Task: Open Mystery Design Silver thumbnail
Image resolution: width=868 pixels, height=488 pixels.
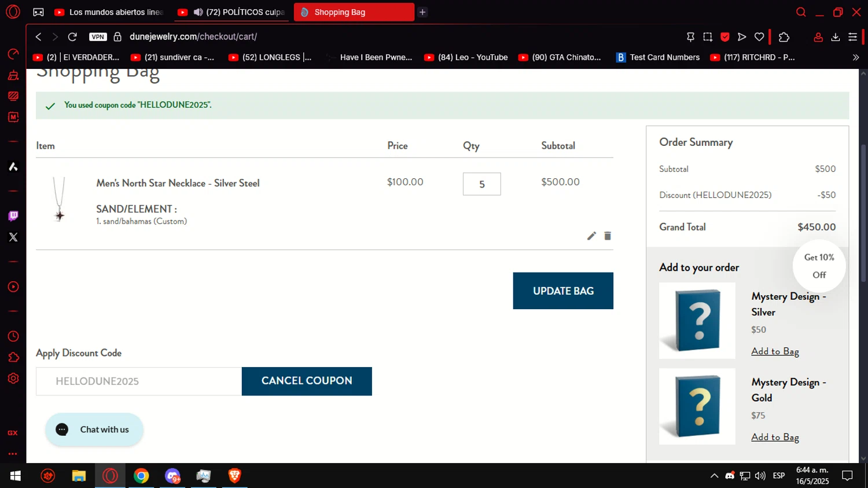Action: pyautogui.click(x=697, y=321)
